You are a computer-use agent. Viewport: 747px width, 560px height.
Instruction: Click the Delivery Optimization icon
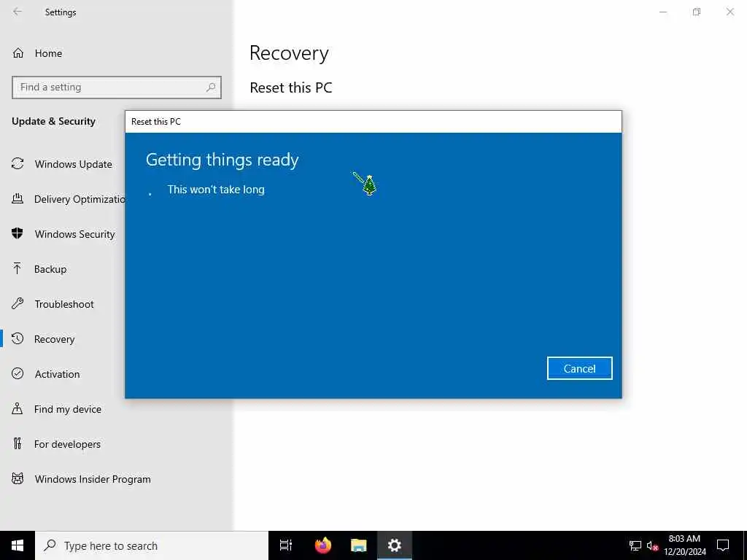pos(18,198)
